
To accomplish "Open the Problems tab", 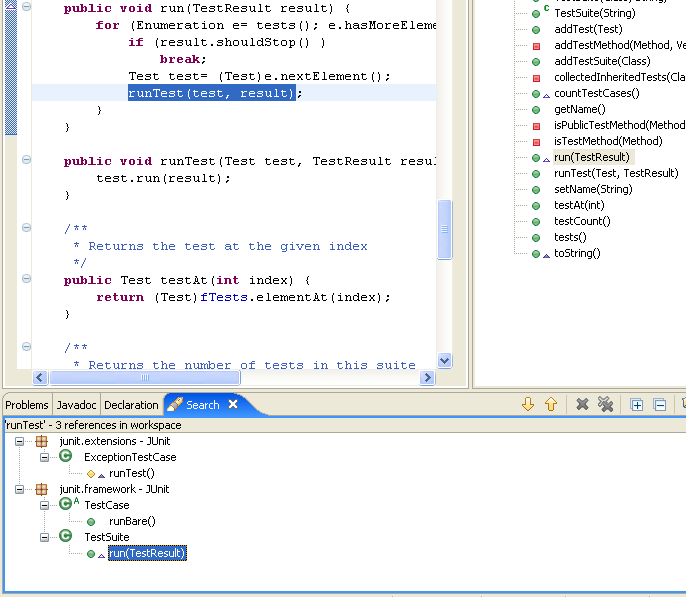I will click(27, 405).
